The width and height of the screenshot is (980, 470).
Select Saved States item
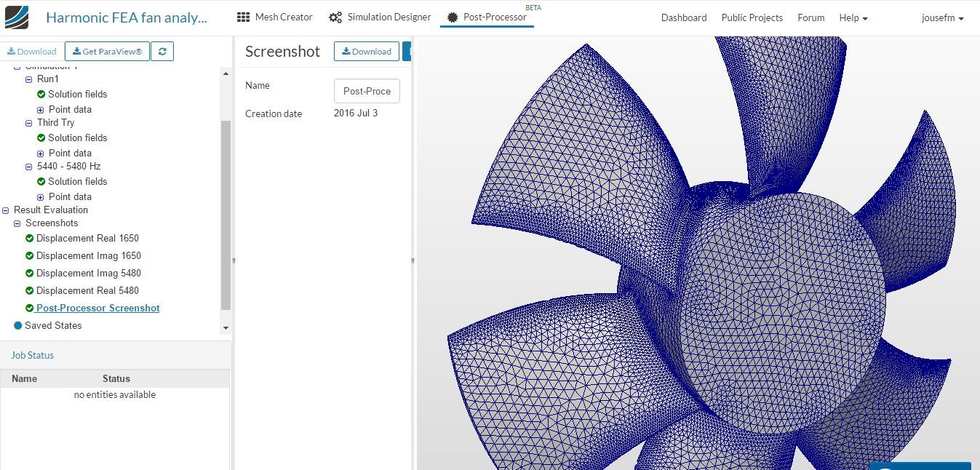click(53, 325)
